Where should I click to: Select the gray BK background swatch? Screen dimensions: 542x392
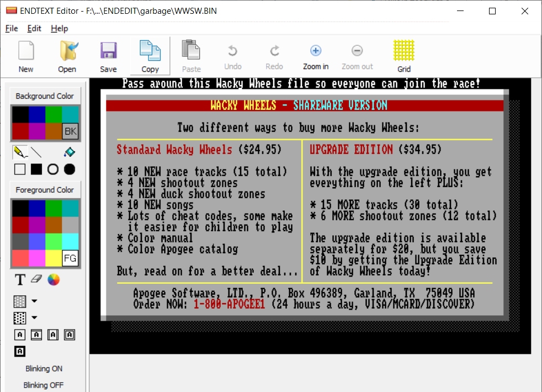coord(70,131)
